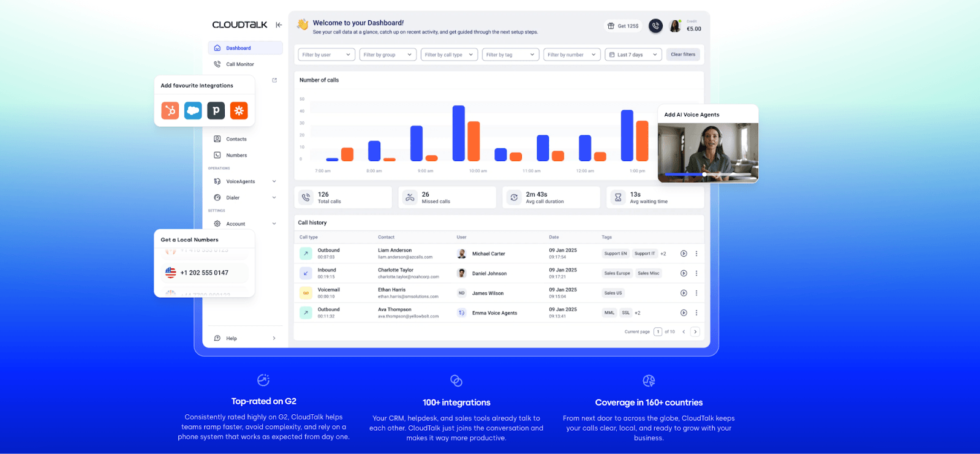Click the Get 125$ button

pyautogui.click(x=623, y=26)
